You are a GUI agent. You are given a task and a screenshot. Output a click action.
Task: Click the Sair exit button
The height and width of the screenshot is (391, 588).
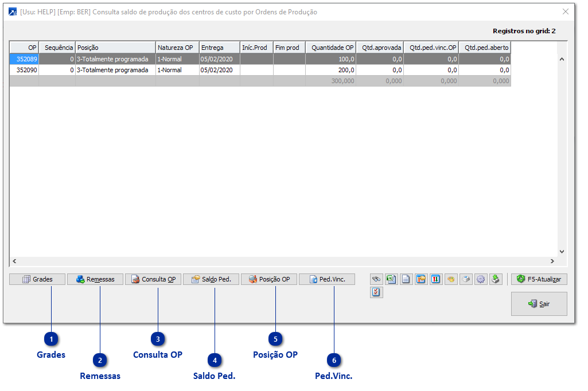point(539,304)
